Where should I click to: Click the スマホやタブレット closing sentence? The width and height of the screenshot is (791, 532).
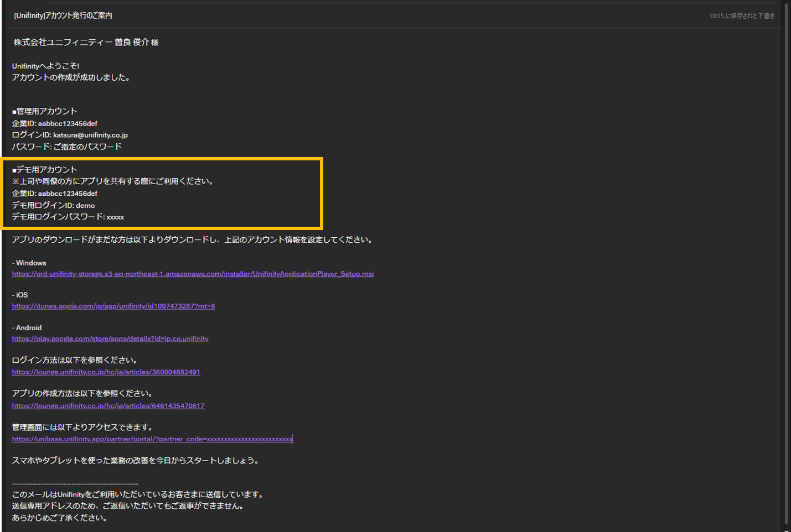136,460
